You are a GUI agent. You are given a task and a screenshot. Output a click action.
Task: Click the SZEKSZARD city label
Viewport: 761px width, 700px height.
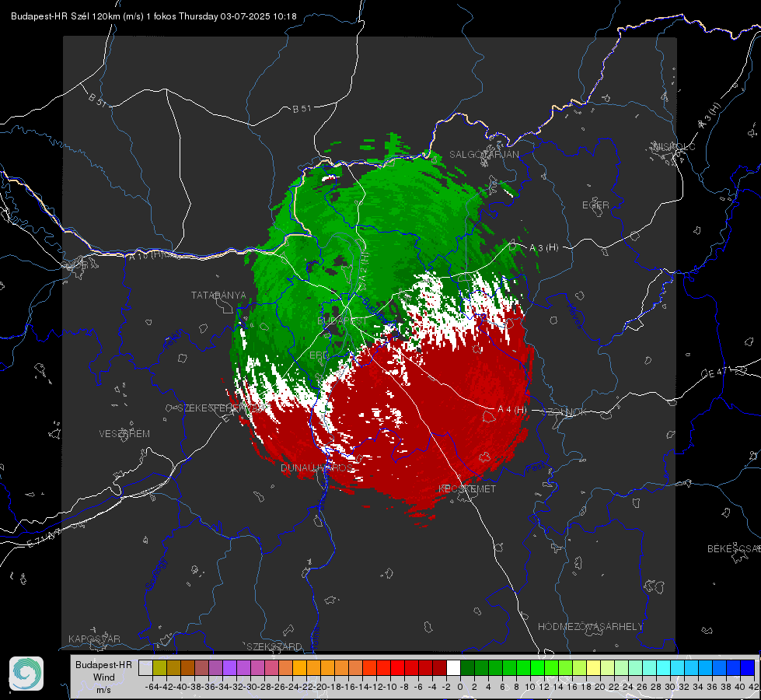(x=274, y=646)
